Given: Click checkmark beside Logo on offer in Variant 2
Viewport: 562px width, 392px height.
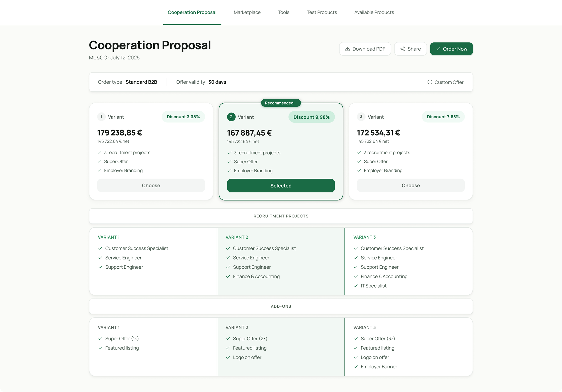Looking at the screenshot, I should 228,357.
